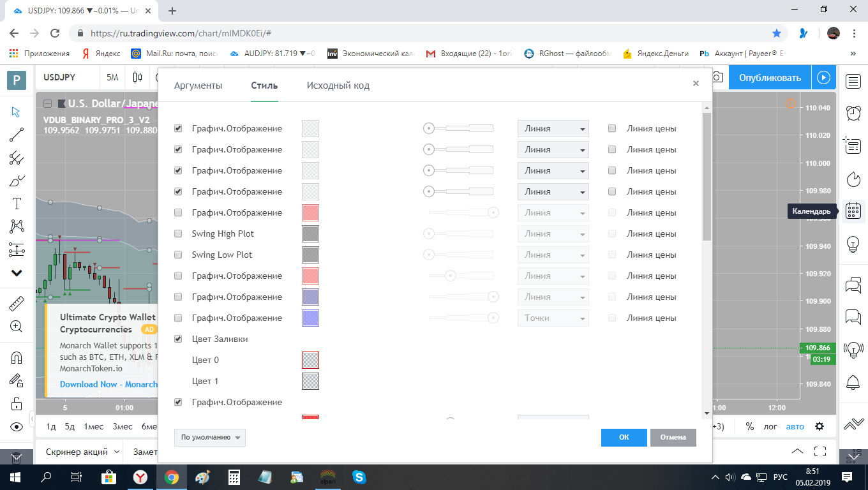This screenshot has height=490, width=868.
Task: Enable the Swing Low Plot checkbox
Action: (x=178, y=255)
